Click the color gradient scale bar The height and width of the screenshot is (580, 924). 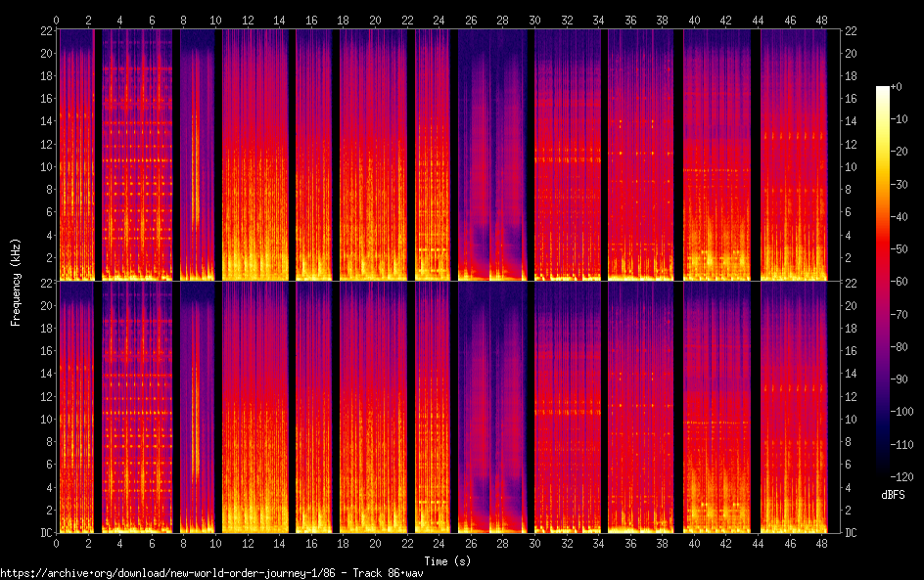coord(882,283)
